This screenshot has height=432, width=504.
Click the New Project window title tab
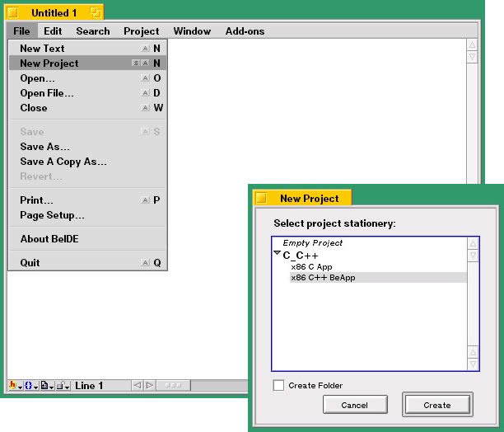click(x=302, y=198)
